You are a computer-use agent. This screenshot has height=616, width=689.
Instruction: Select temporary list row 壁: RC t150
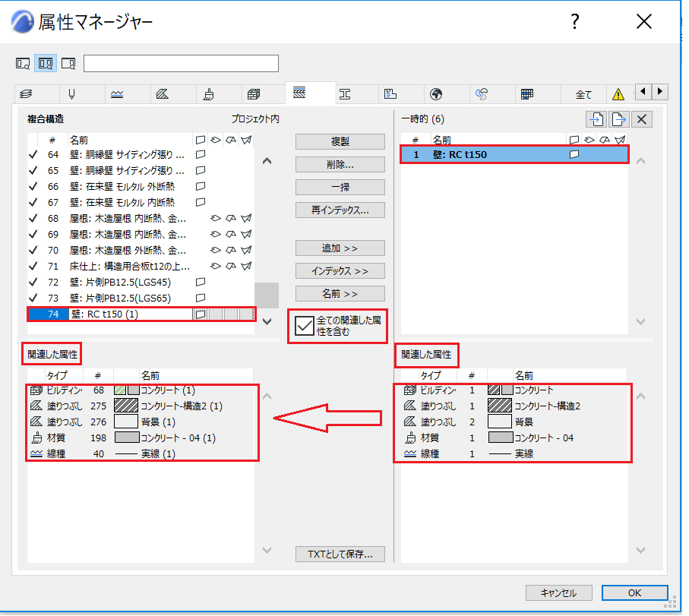pyautogui.click(x=514, y=155)
